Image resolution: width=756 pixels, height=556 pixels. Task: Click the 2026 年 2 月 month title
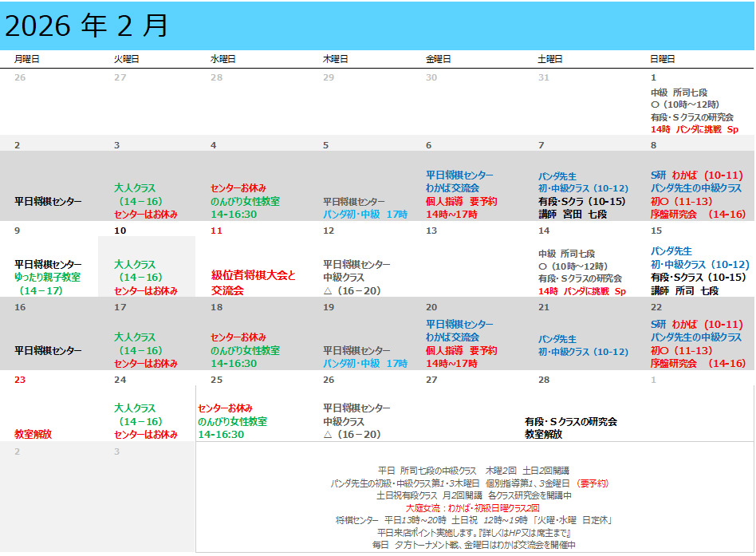coord(87,26)
